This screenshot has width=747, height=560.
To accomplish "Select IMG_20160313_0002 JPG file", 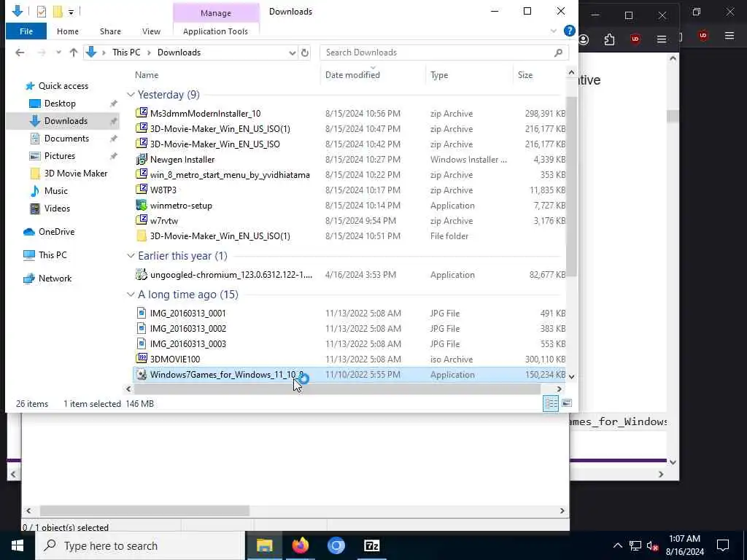I will [x=187, y=328].
